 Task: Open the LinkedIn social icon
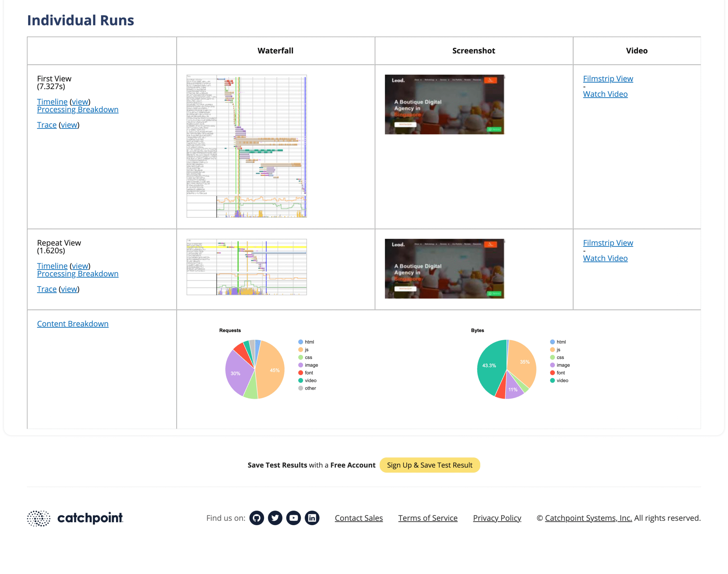coord(312,518)
